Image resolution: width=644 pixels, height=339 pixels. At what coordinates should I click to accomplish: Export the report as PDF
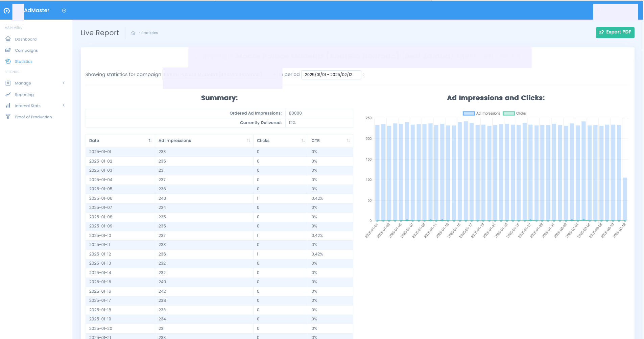tap(615, 32)
